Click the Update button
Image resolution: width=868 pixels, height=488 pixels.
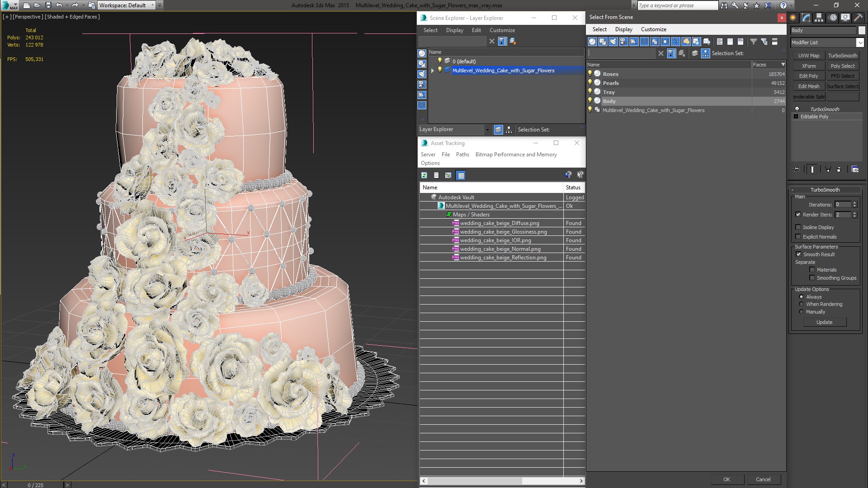click(x=824, y=322)
